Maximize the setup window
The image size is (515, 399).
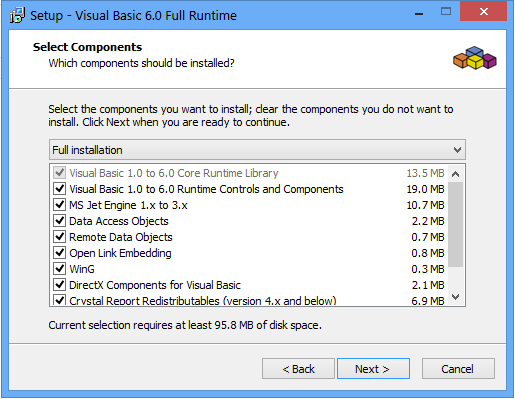[x=446, y=12]
